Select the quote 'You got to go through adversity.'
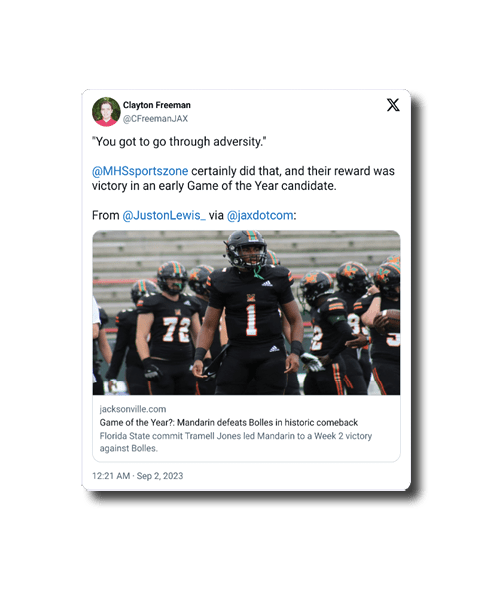Screen dimensions: 498x589 [x=179, y=142]
